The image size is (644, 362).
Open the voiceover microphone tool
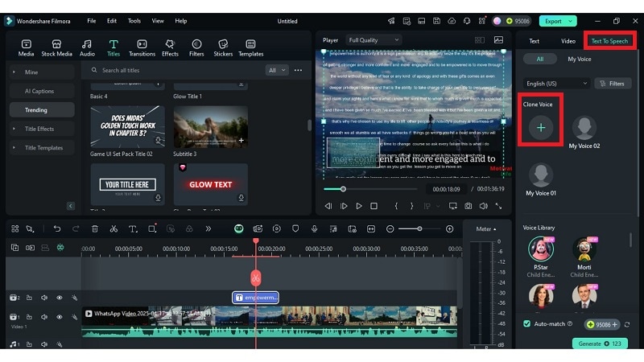(x=314, y=228)
